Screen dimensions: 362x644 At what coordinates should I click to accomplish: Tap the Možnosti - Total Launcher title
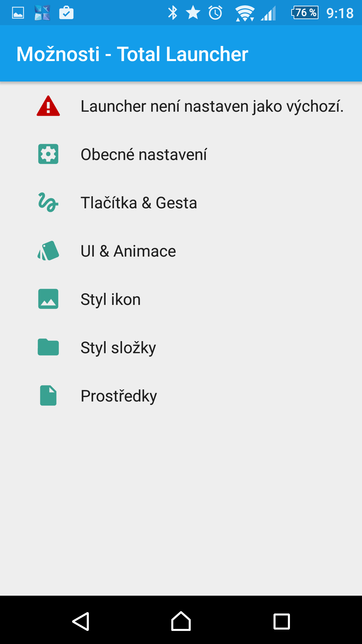(132, 54)
